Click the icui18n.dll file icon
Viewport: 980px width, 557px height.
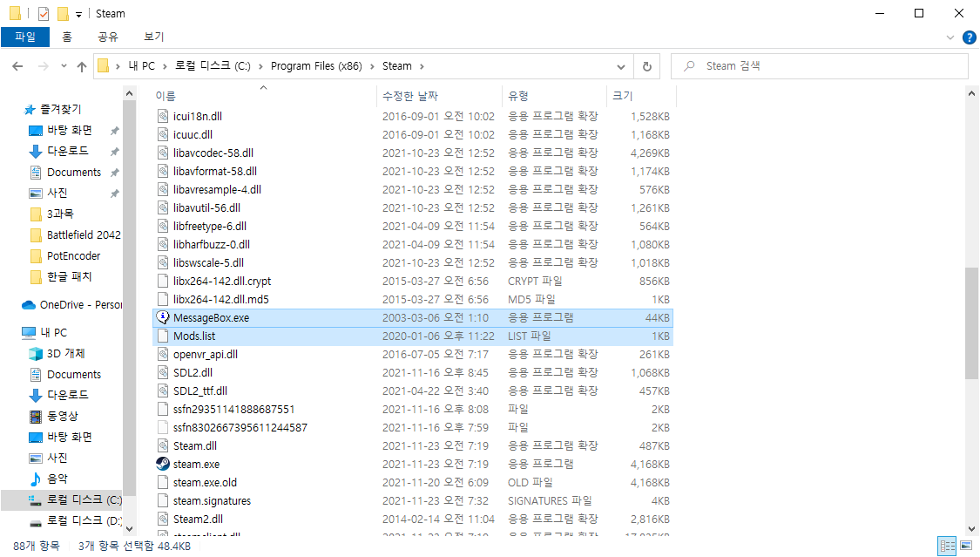click(x=163, y=116)
